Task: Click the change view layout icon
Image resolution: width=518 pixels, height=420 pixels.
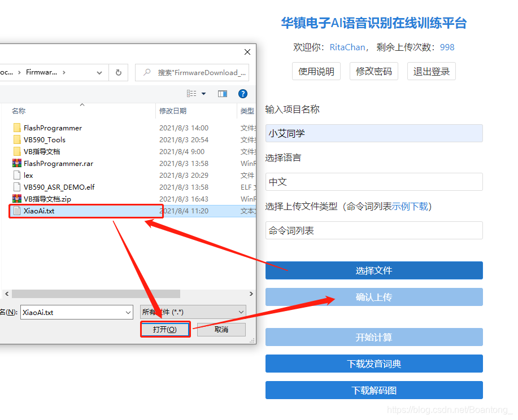Action: 191,94
